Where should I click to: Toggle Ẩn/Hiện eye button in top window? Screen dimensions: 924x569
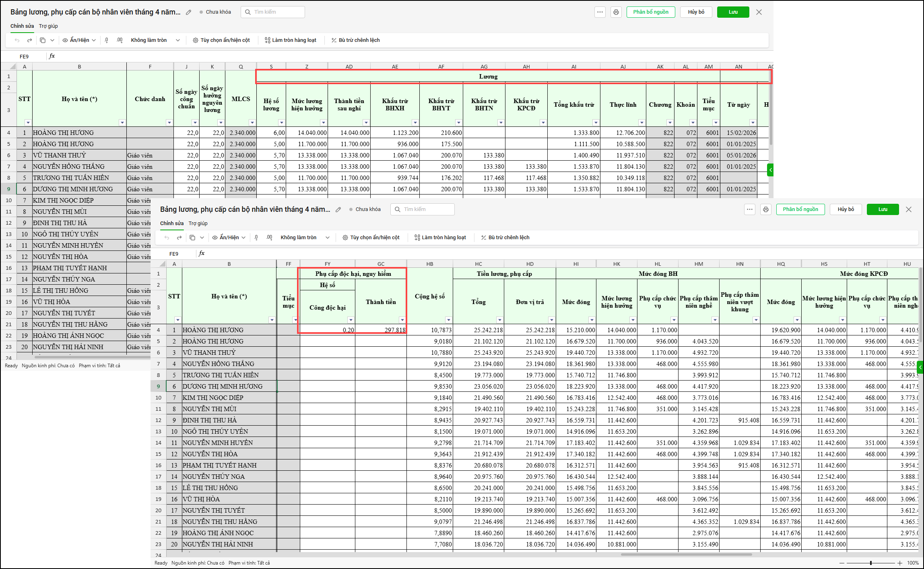(x=79, y=40)
